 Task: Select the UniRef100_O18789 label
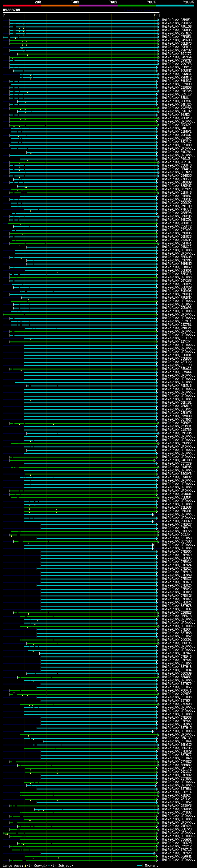[177, 430]
